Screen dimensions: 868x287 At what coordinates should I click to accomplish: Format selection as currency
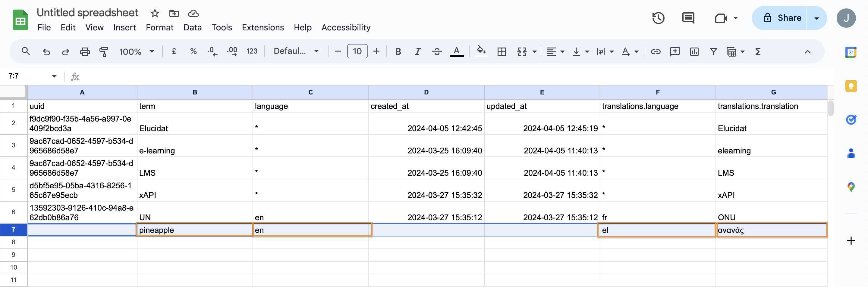tap(174, 51)
